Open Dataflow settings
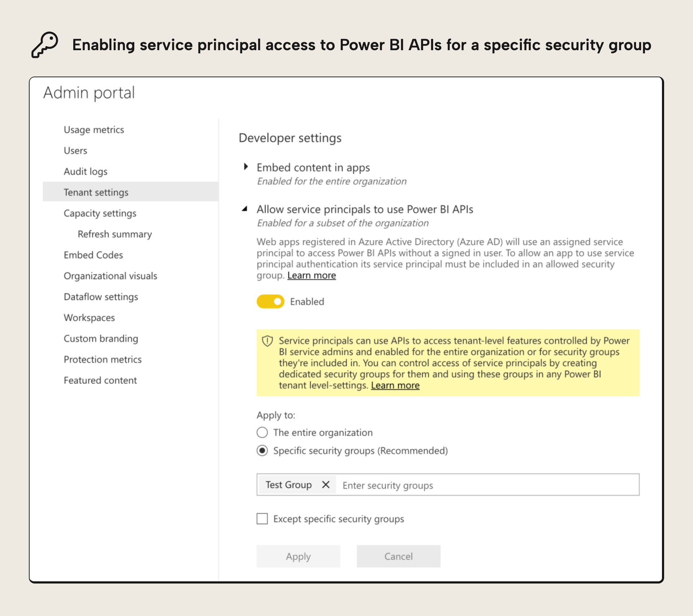Viewport: 693px width, 616px height. tap(101, 297)
